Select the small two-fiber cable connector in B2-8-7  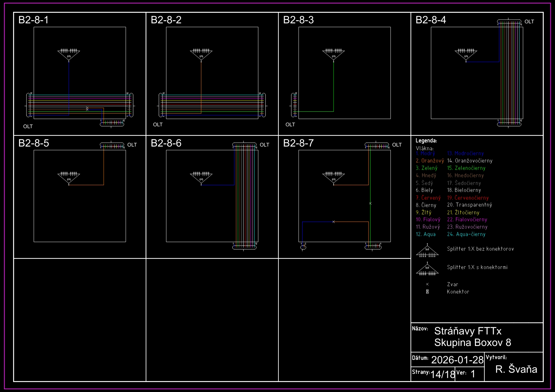(x=303, y=247)
